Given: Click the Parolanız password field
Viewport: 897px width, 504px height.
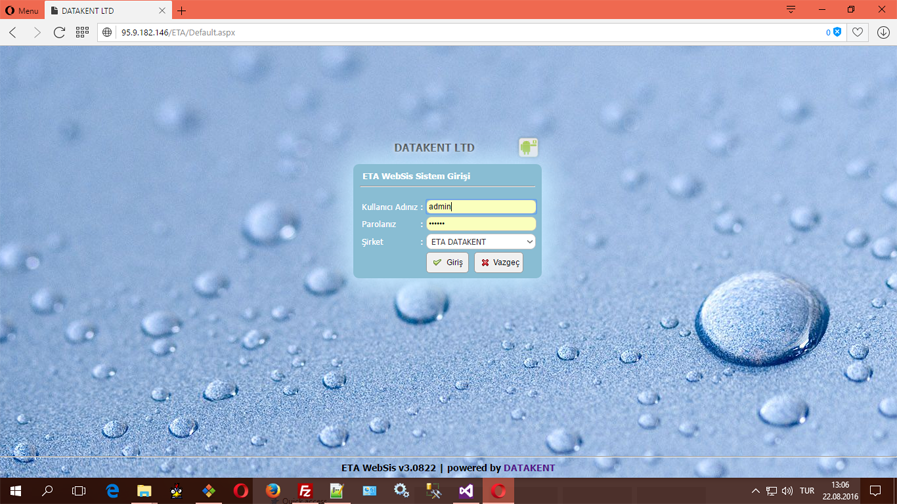Looking at the screenshot, I should pos(481,224).
